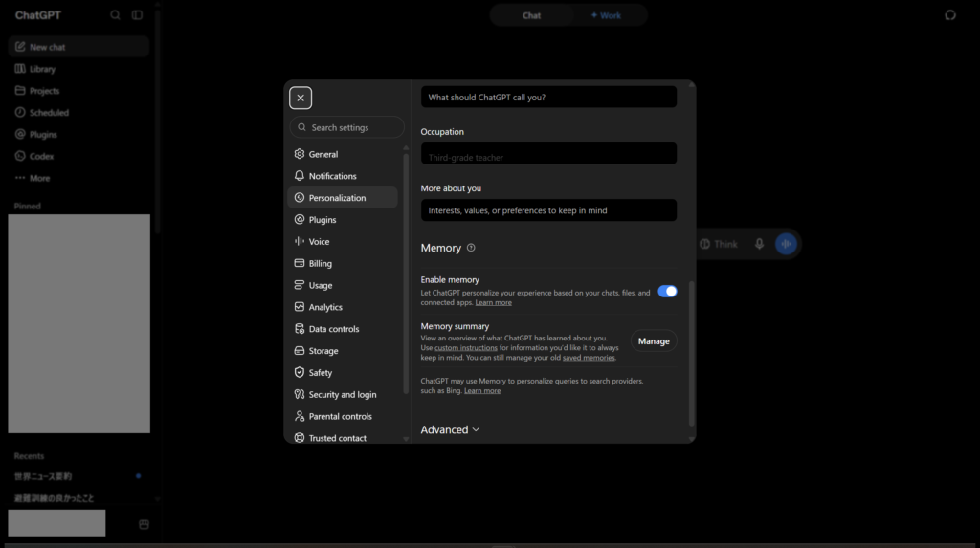Select Personalization in settings sidebar
Viewport: 980px width, 548px height.
click(343, 198)
